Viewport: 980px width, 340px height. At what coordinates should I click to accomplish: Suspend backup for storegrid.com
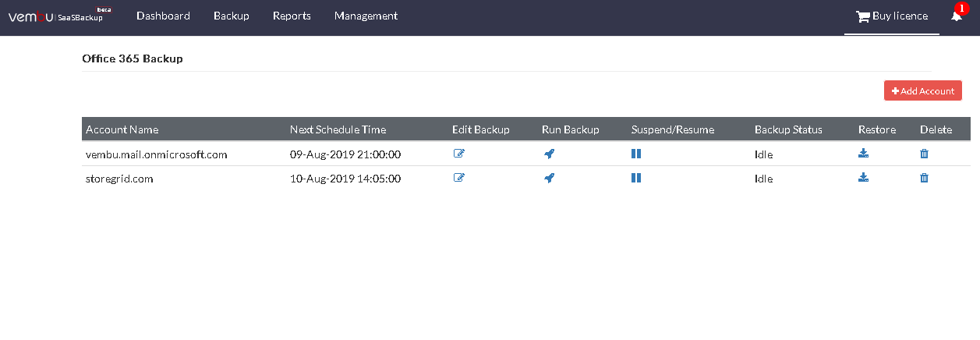click(636, 178)
